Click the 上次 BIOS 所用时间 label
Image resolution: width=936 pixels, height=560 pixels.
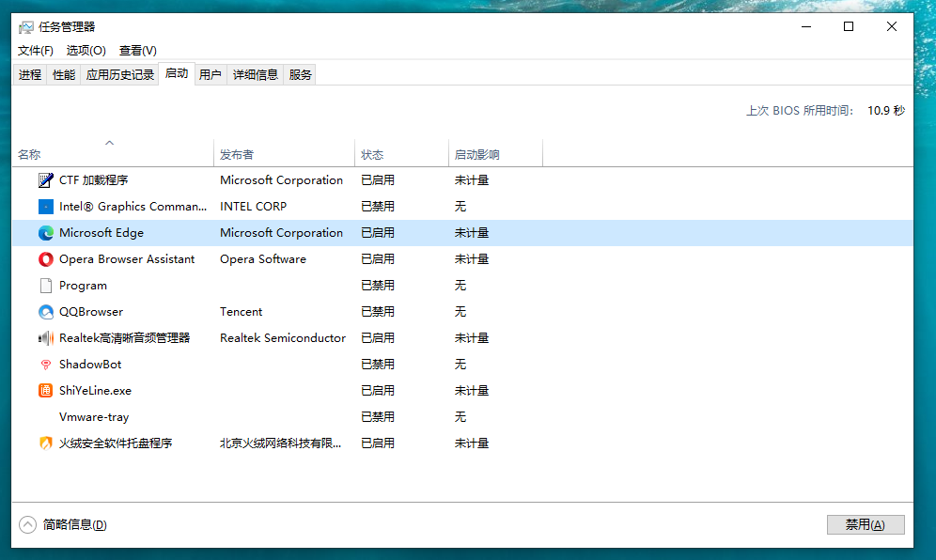(x=800, y=111)
